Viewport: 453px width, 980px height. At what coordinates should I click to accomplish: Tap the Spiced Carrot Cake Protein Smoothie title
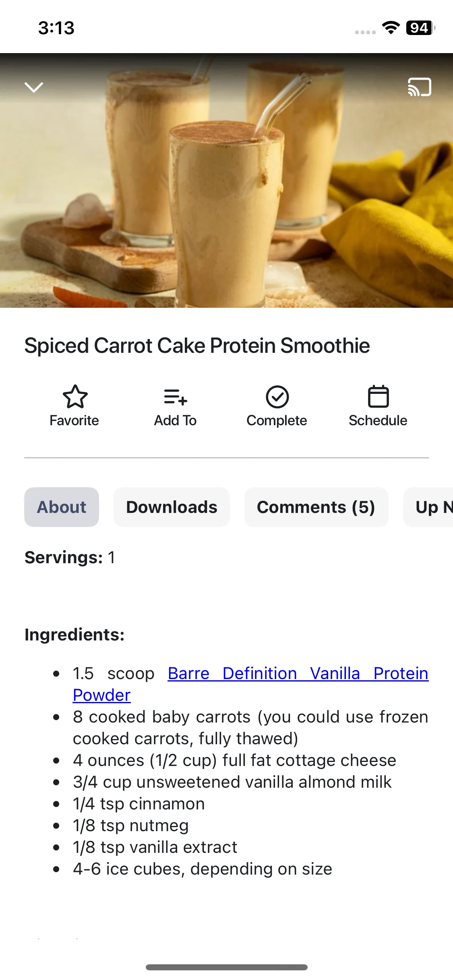click(197, 346)
